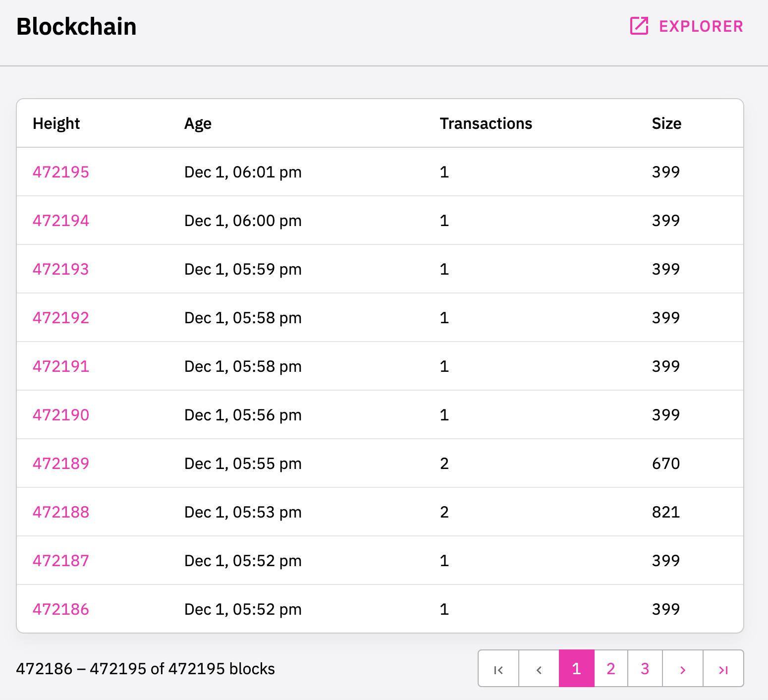Click the Height column header

[x=56, y=123]
